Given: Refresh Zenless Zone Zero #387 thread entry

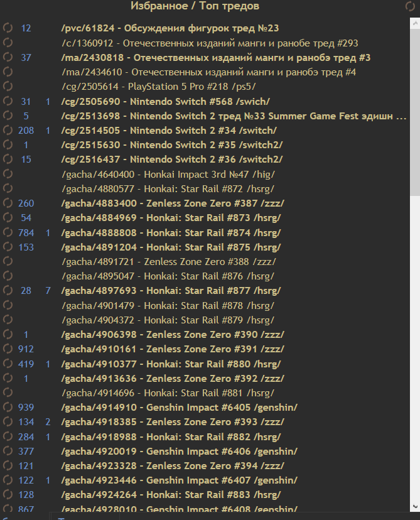Looking at the screenshot, I should 8,203.
